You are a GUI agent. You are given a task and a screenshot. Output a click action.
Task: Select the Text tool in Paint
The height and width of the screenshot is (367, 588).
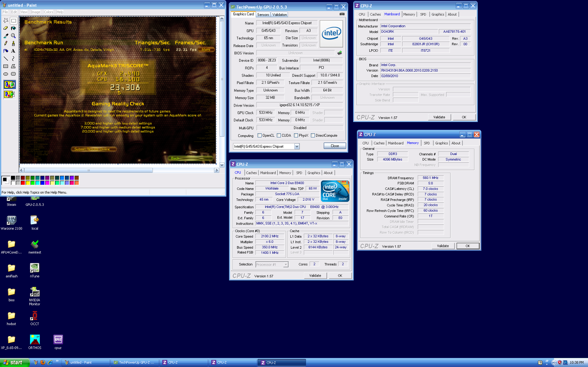pyautogui.click(x=14, y=51)
